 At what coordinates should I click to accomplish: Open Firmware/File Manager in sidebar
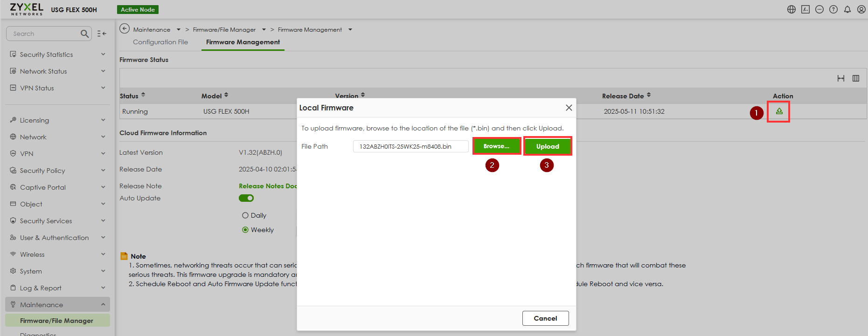[56, 321]
